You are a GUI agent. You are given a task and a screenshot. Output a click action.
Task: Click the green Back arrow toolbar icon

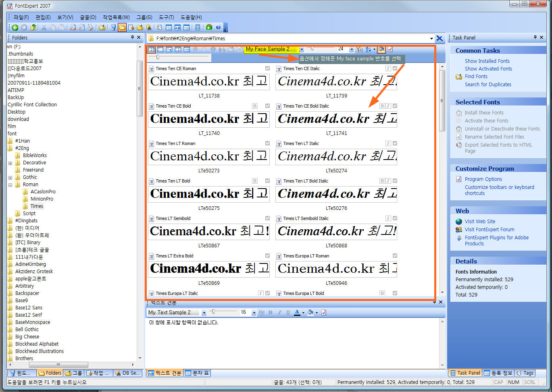15,27
